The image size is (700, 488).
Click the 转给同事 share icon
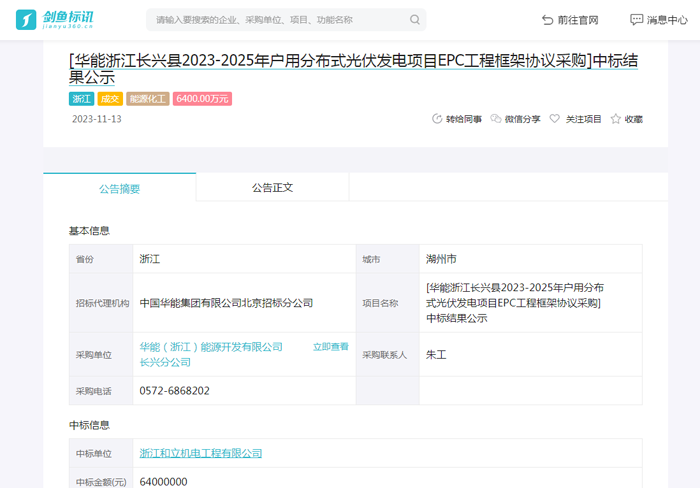pos(437,119)
